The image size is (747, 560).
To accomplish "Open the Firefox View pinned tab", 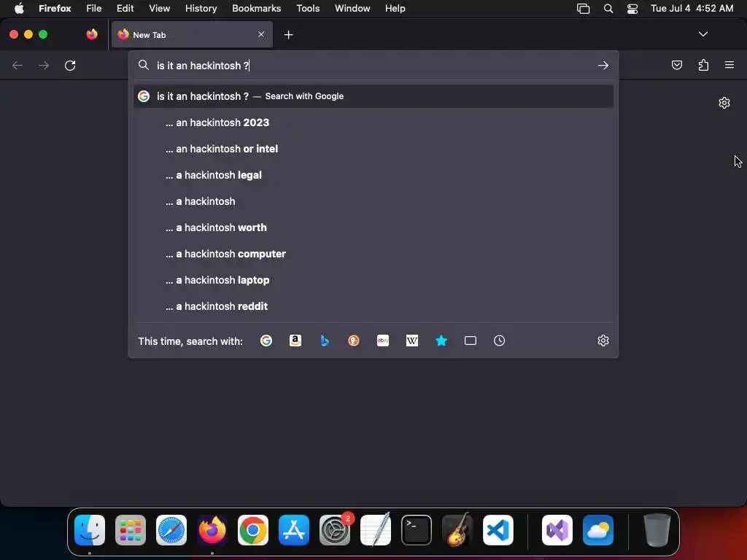I will click(92, 34).
